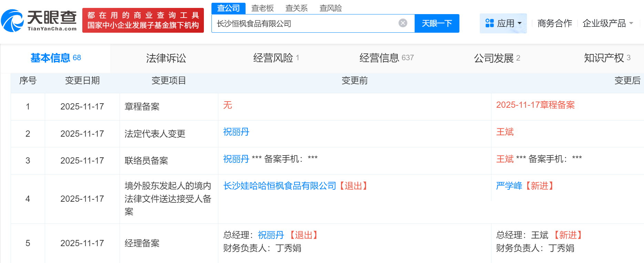Open the 法律诉讼 tab
Image resolution: width=644 pixels, height=263 pixels.
click(166, 58)
